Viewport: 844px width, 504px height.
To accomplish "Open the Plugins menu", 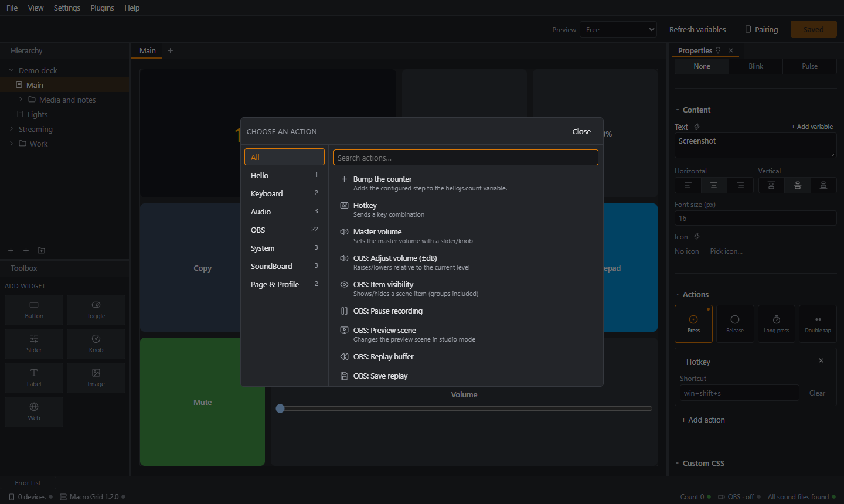I will 102,8.
